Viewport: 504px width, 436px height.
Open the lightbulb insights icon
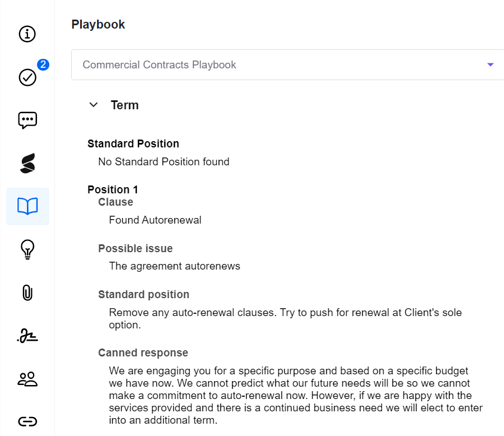pyautogui.click(x=27, y=249)
